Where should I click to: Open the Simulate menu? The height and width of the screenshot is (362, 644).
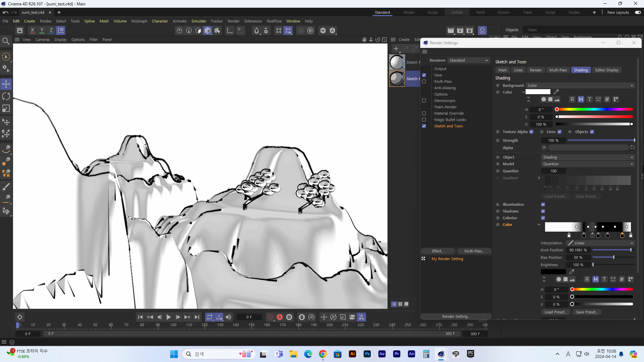[199, 21]
